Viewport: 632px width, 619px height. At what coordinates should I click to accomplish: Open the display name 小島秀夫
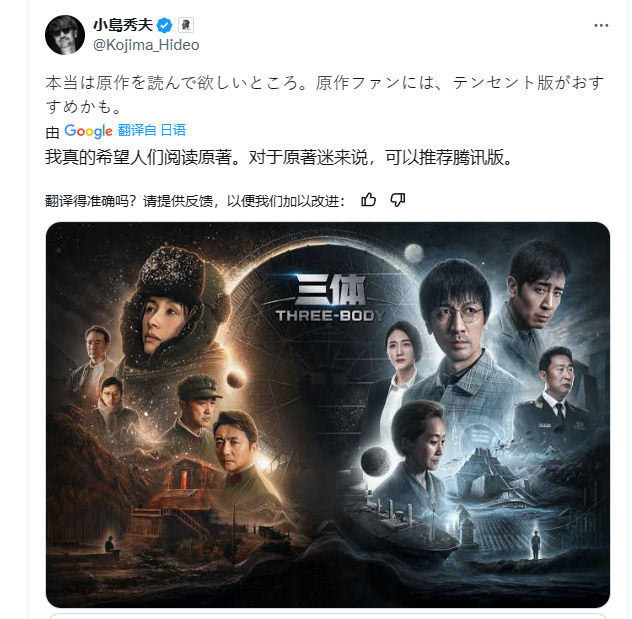pos(123,25)
